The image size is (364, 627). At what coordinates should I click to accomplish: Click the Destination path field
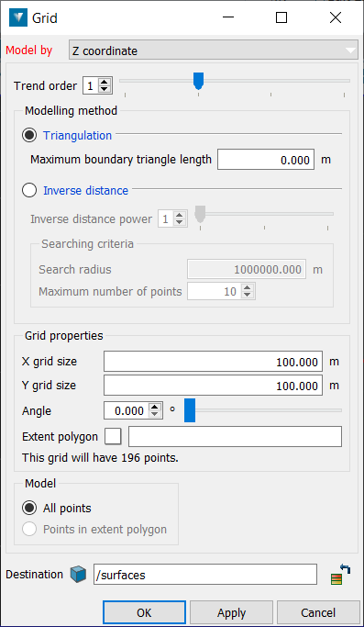(205, 575)
